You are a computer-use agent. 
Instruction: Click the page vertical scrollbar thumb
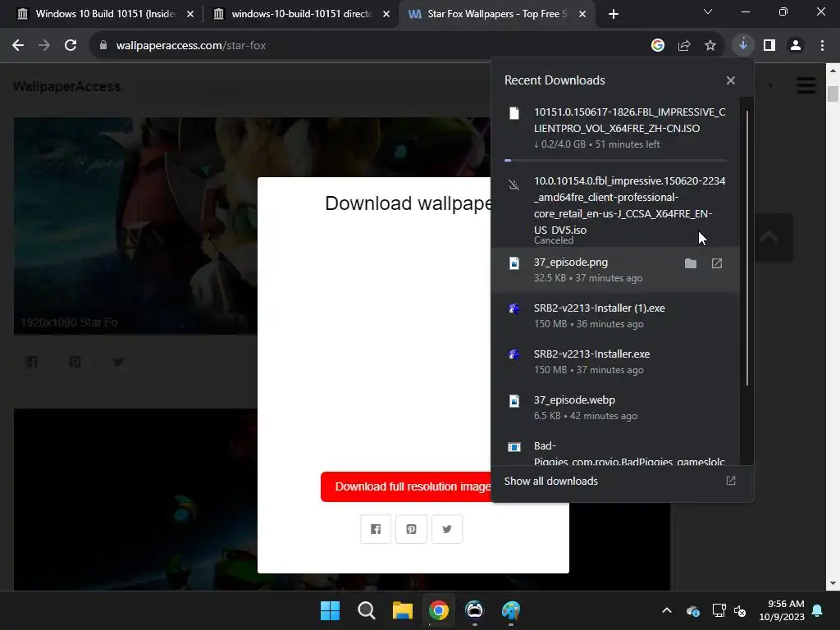[x=833, y=94]
